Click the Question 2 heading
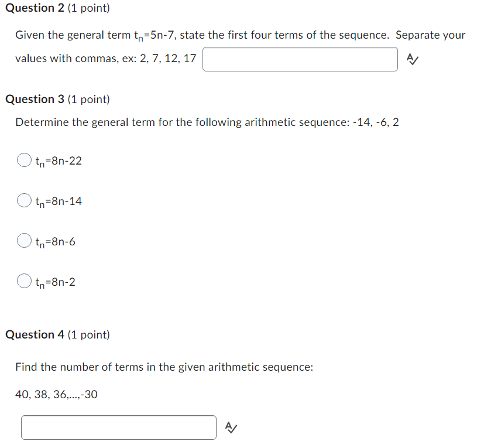Viewport: 477px width, 448px height. (x=33, y=8)
